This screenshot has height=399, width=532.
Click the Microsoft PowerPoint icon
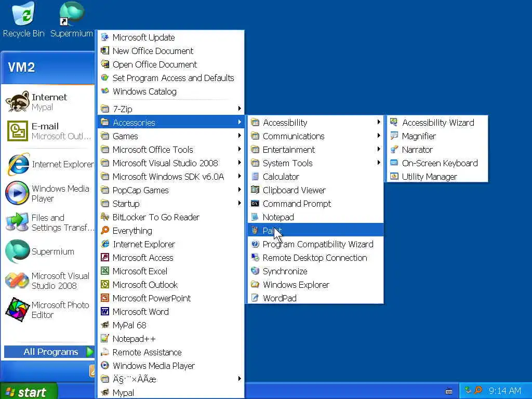pos(105,298)
